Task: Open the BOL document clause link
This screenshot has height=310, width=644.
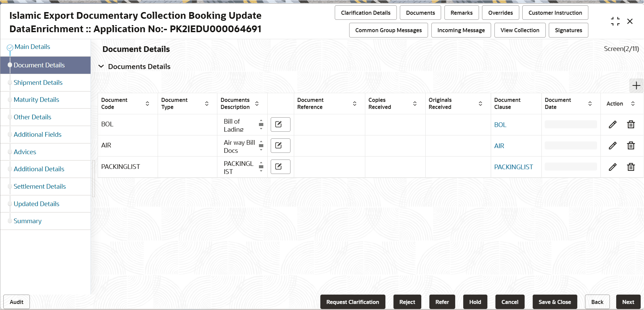Action: pos(500,124)
